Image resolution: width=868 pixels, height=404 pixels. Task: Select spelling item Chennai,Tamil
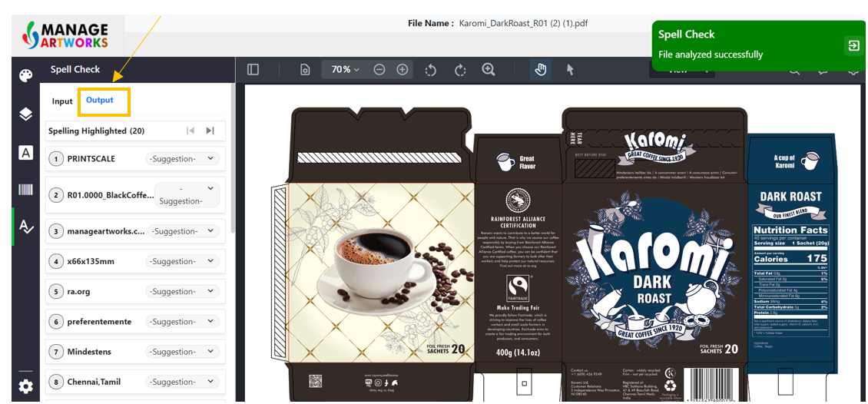click(x=94, y=382)
